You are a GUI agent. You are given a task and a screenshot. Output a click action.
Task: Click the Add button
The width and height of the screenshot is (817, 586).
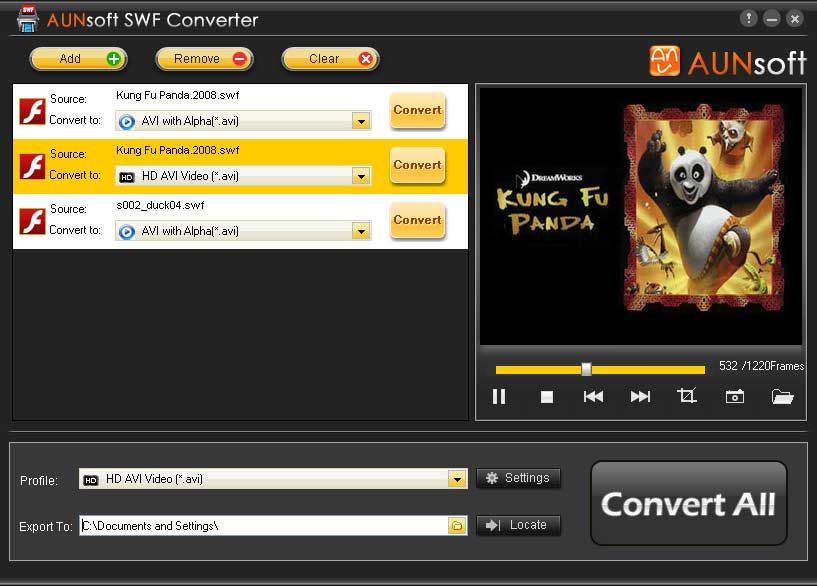[78, 59]
